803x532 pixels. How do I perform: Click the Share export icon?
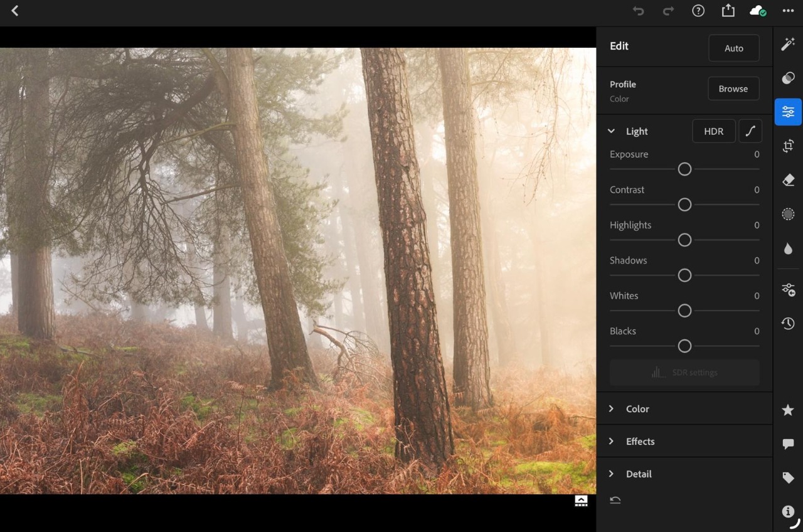tap(728, 11)
